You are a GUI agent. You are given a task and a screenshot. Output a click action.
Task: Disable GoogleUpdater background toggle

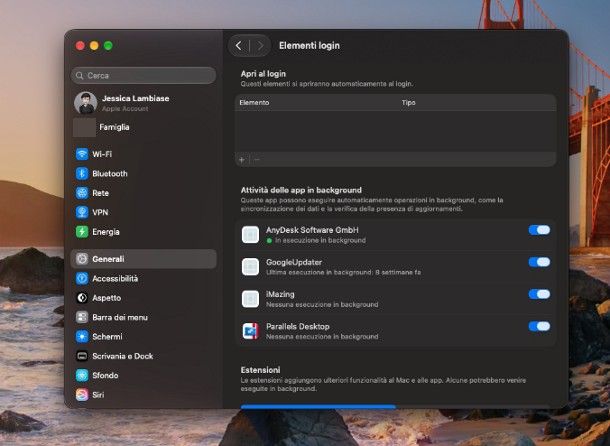[539, 262]
